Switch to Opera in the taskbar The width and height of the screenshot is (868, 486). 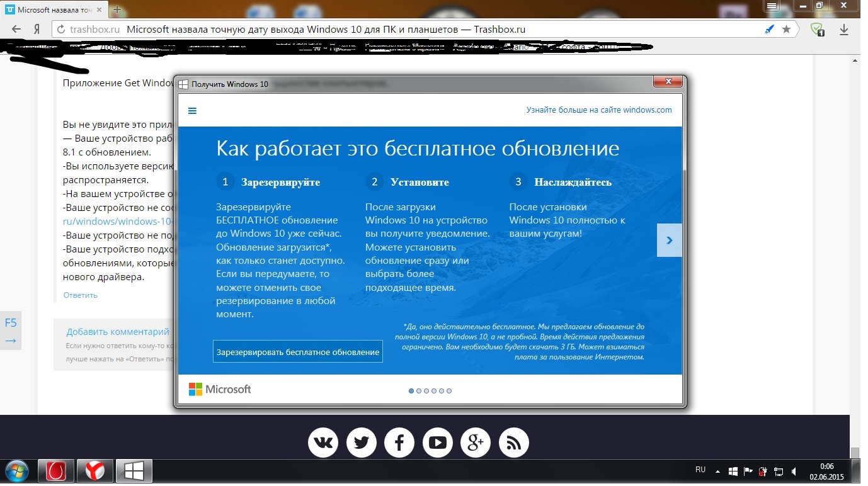click(x=57, y=471)
